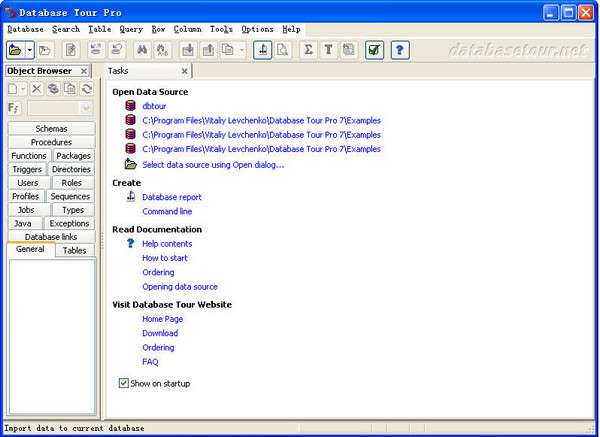Click the Database report link
The image size is (600, 437).
171,197
